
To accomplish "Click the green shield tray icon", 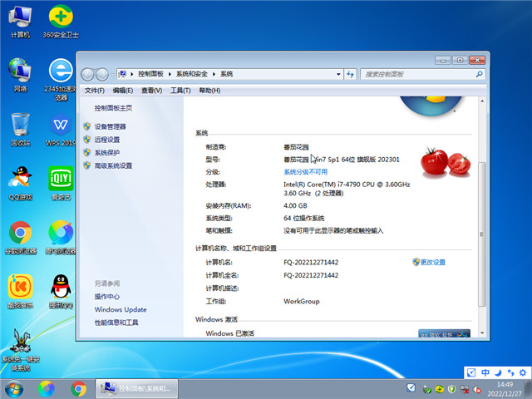I will pos(451,389).
